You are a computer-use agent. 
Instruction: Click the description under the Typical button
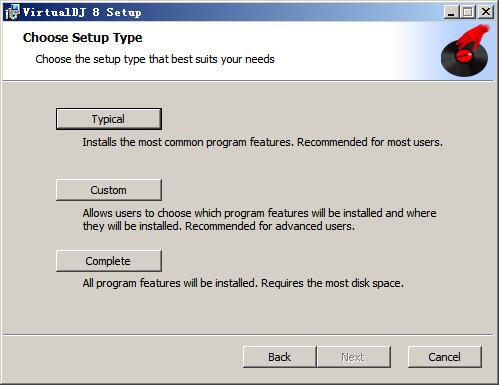tap(263, 142)
